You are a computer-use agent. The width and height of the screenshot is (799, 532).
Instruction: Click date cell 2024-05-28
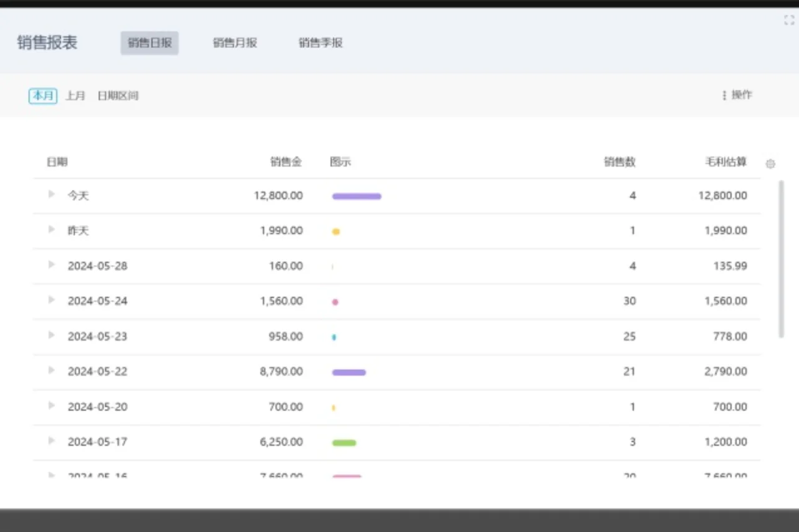point(97,266)
